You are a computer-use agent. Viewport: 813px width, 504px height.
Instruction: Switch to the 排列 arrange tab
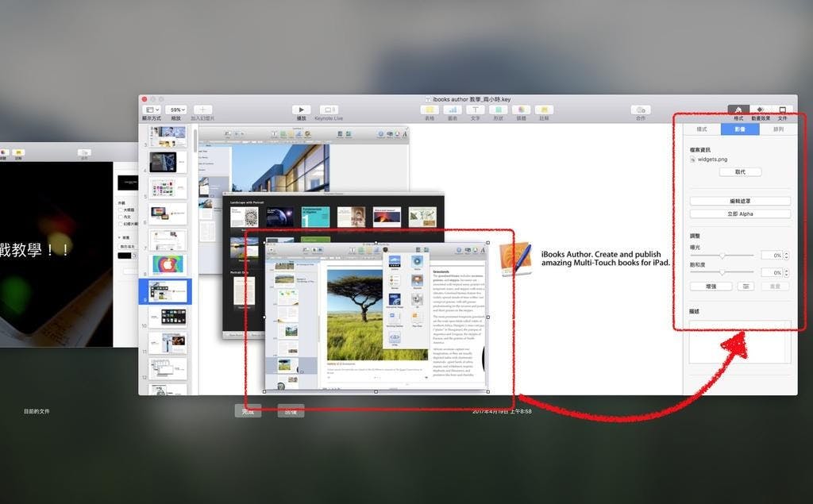778,129
